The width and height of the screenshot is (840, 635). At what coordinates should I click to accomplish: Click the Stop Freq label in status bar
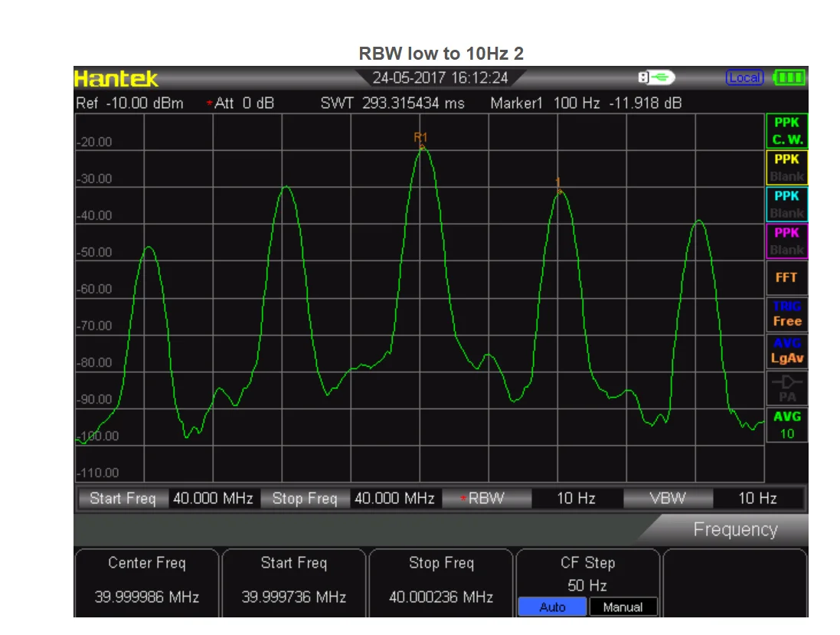305,499
